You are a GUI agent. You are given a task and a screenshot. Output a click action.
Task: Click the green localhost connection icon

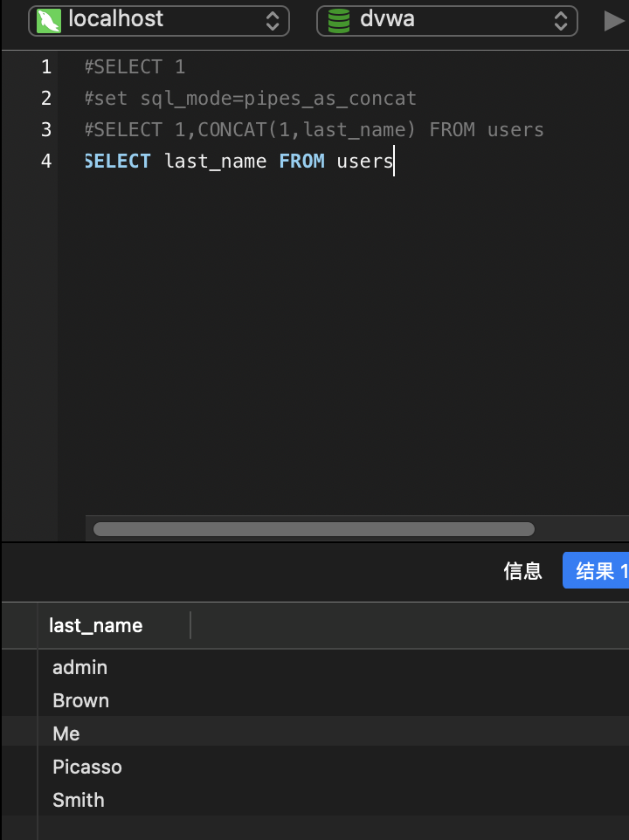(x=49, y=20)
